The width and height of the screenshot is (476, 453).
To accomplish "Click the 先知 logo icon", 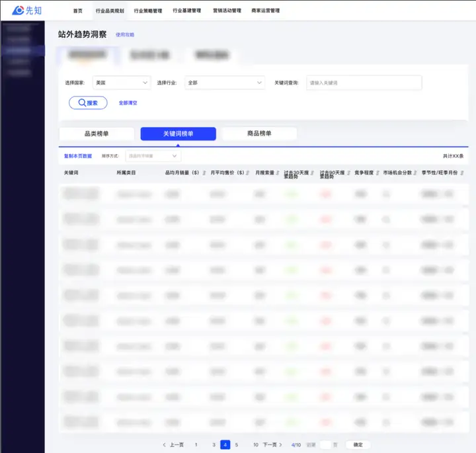I will [18, 11].
